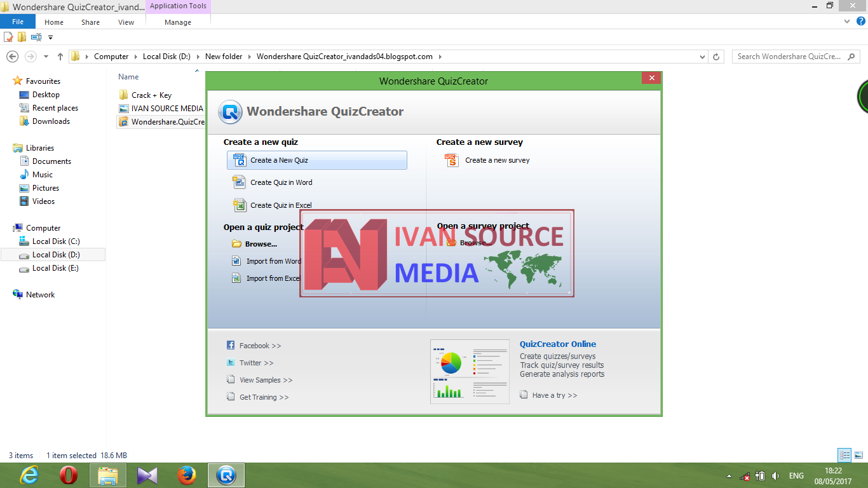Open Visual Studio from taskbar

pos(147,475)
